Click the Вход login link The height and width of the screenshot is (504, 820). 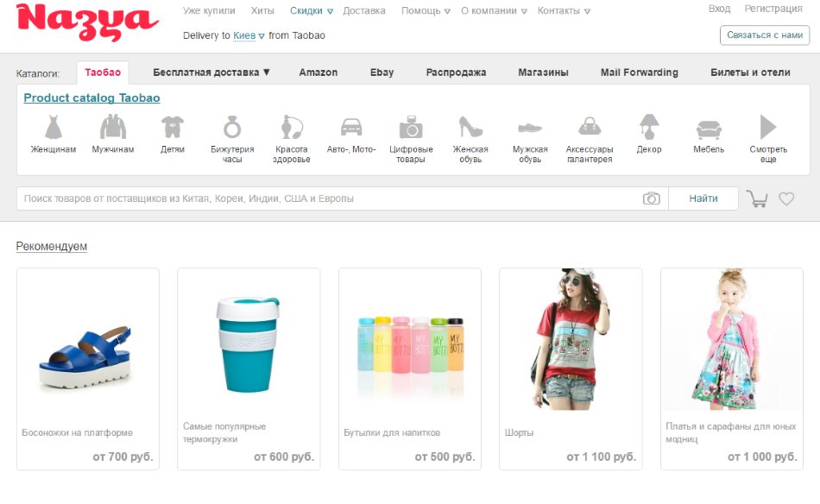tap(720, 9)
